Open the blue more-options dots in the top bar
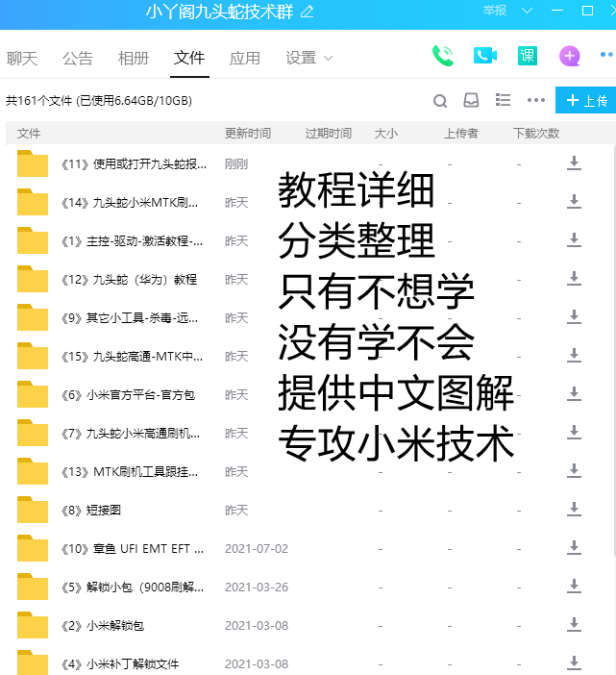 (606, 55)
